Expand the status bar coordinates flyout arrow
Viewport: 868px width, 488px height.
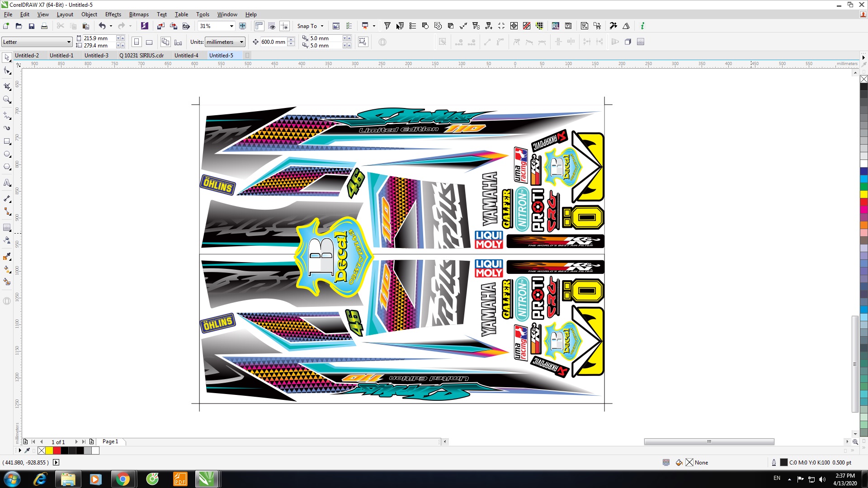(x=56, y=462)
